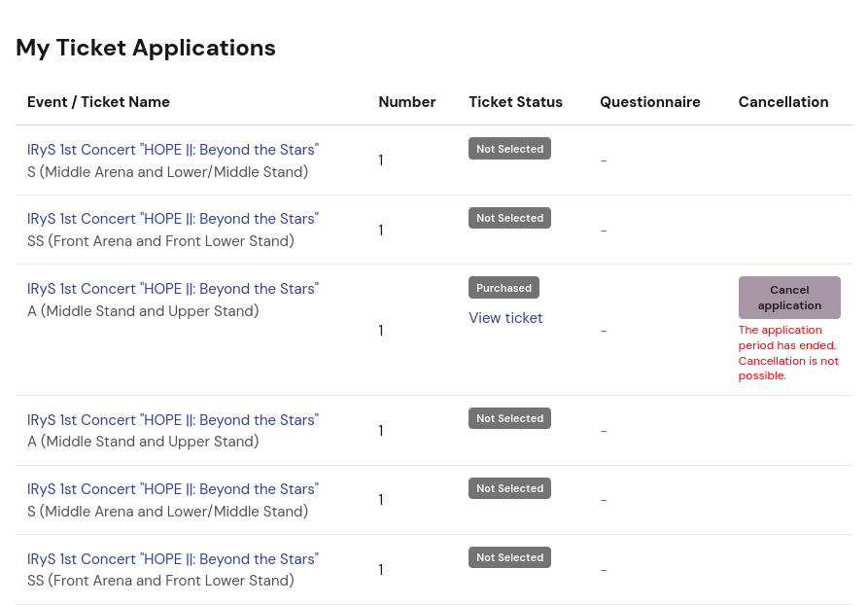Click the Questionnaire column header
Viewport: 868px width, 605px height.
[x=650, y=102]
